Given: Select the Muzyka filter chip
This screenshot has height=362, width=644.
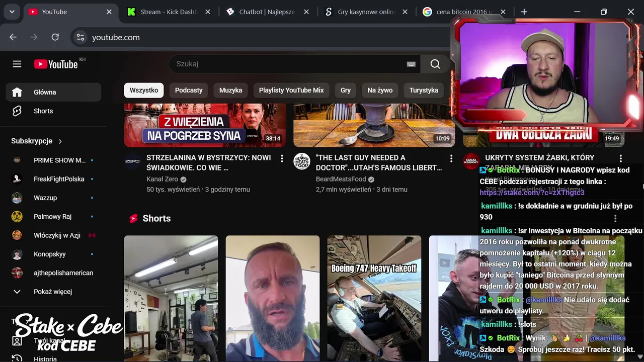Looking at the screenshot, I should click(231, 90).
